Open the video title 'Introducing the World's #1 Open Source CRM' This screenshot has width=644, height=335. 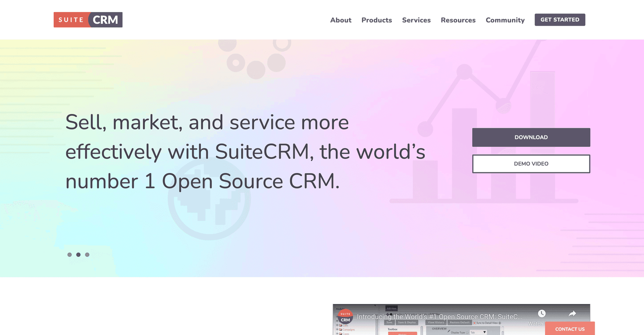click(439, 317)
